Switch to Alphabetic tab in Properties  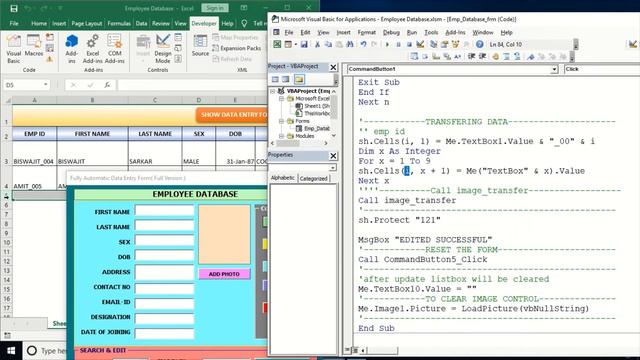pyautogui.click(x=282, y=178)
